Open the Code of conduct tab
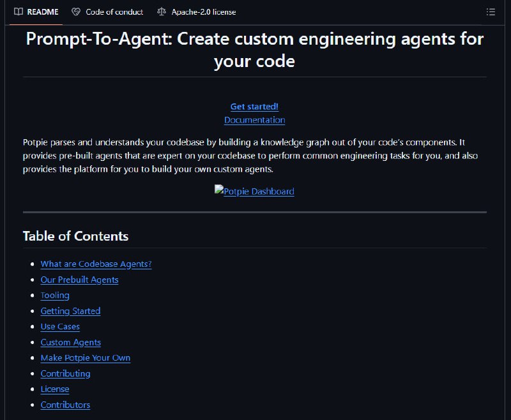 (x=107, y=12)
